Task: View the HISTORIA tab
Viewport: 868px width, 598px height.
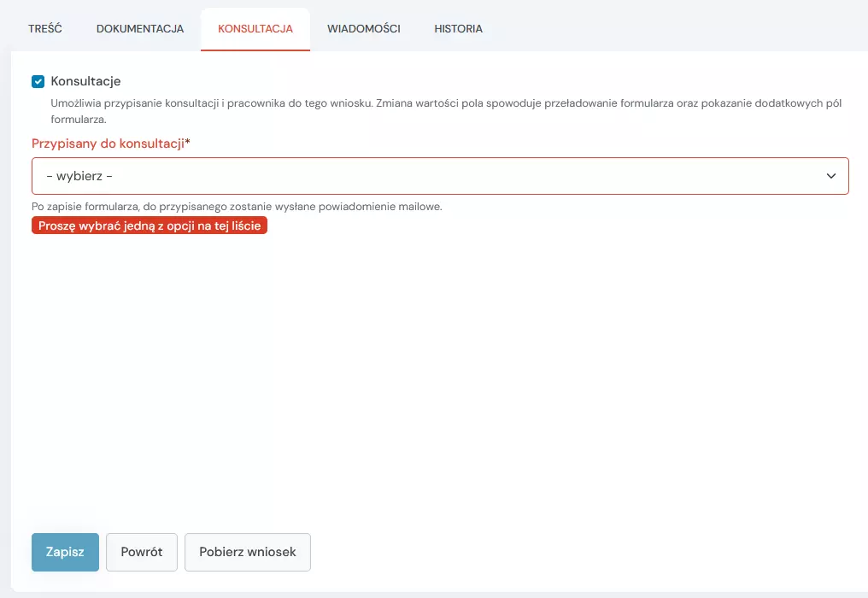Action: pyautogui.click(x=458, y=29)
